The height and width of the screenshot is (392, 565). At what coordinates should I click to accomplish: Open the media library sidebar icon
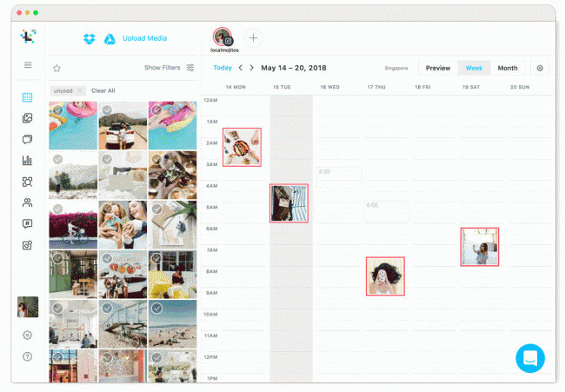pos(27,117)
